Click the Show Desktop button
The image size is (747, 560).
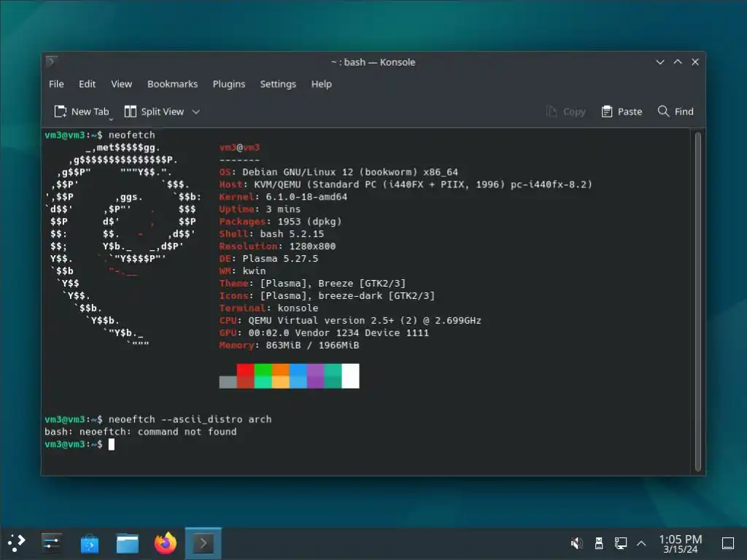pos(727,543)
